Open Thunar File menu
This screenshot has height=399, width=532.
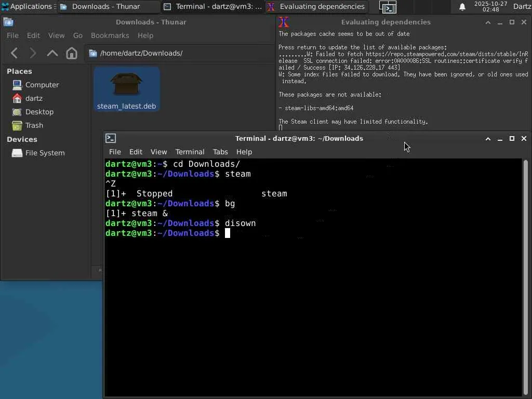click(12, 36)
